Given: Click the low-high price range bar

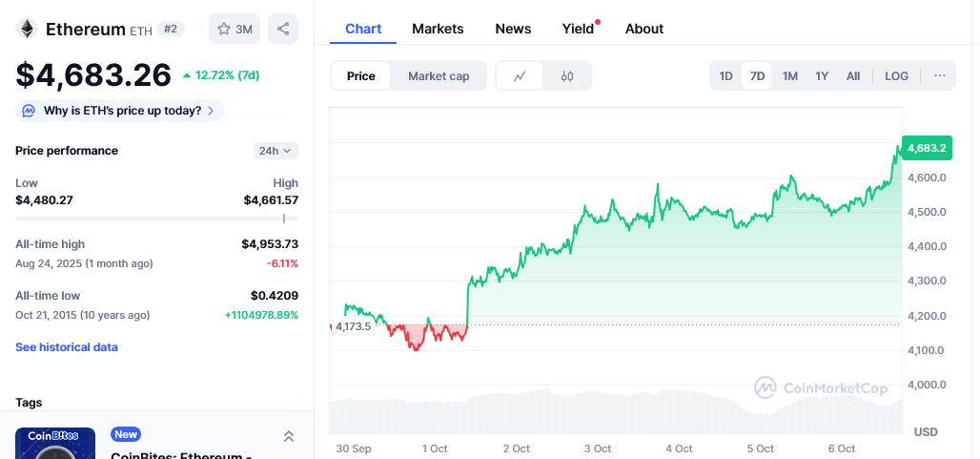Looking at the screenshot, I should pos(156,219).
